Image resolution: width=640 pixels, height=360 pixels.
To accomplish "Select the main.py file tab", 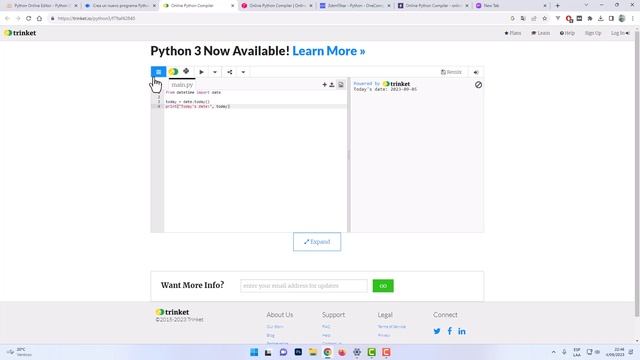I will pos(182,84).
